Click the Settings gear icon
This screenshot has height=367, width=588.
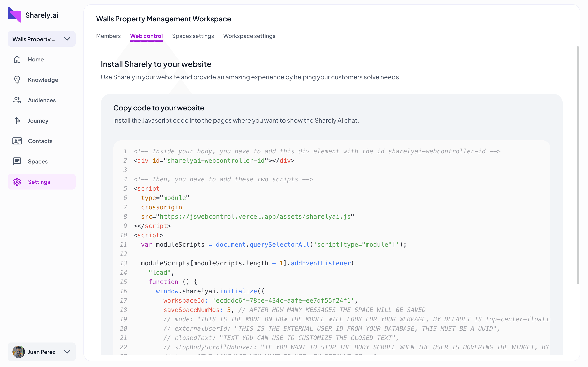coord(17,182)
